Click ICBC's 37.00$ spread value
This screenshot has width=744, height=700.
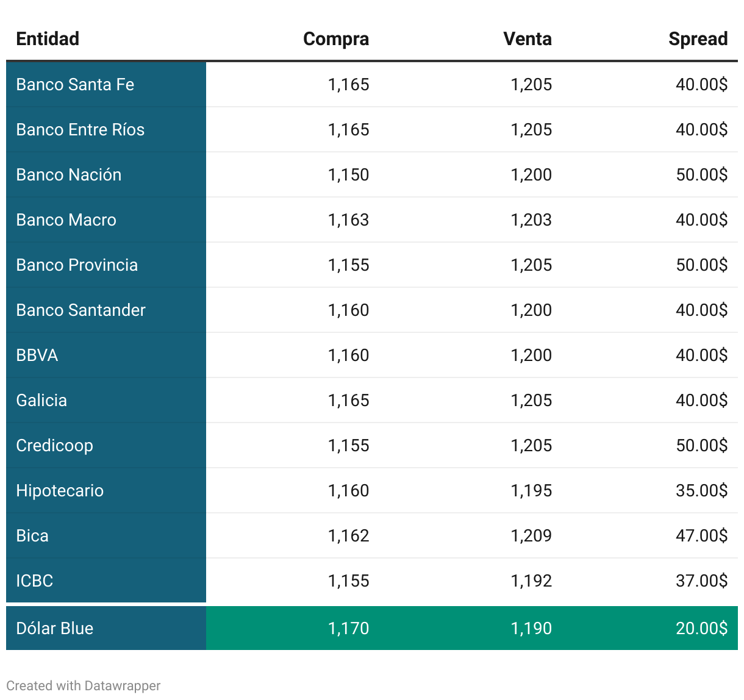[x=701, y=581]
